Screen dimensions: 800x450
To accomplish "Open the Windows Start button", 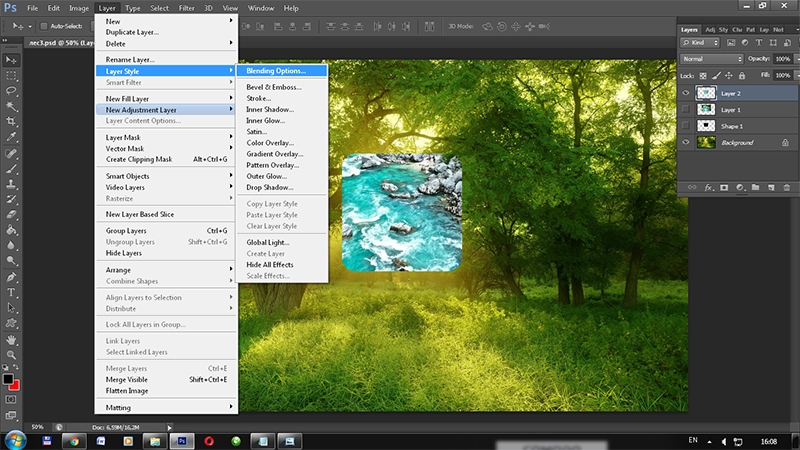I will point(14,441).
